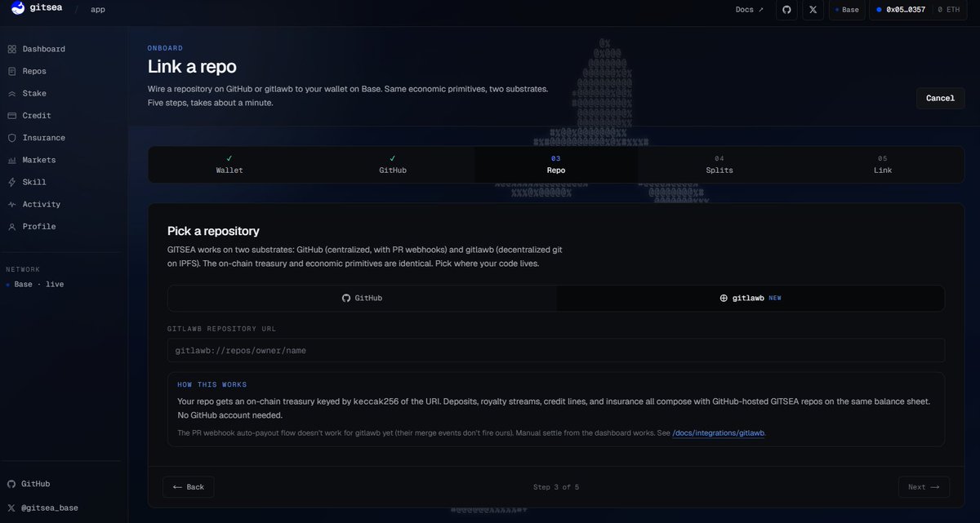Click the Dashboard sidebar icon
The height and width of the screenshot is (523, 980).
[x=12, y=49]
